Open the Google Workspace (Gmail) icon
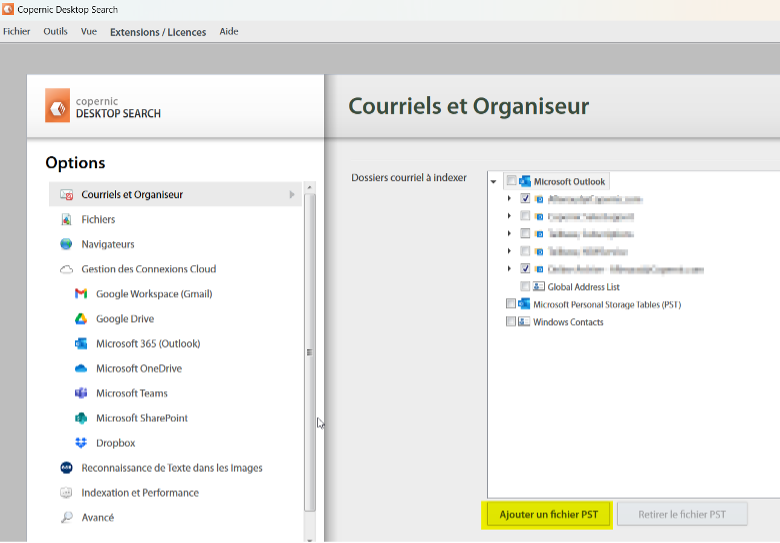Image resolution: width=780 pixels, height=543 pixels. tap(81, 294)
